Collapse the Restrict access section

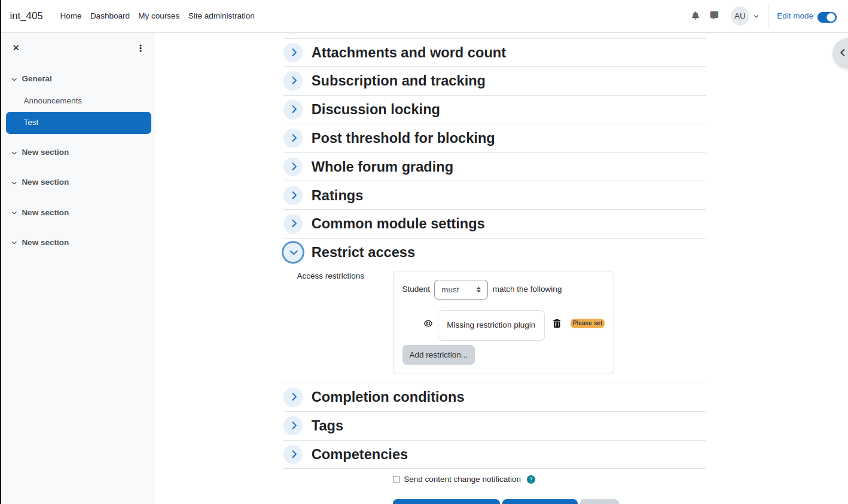point(293,252)
